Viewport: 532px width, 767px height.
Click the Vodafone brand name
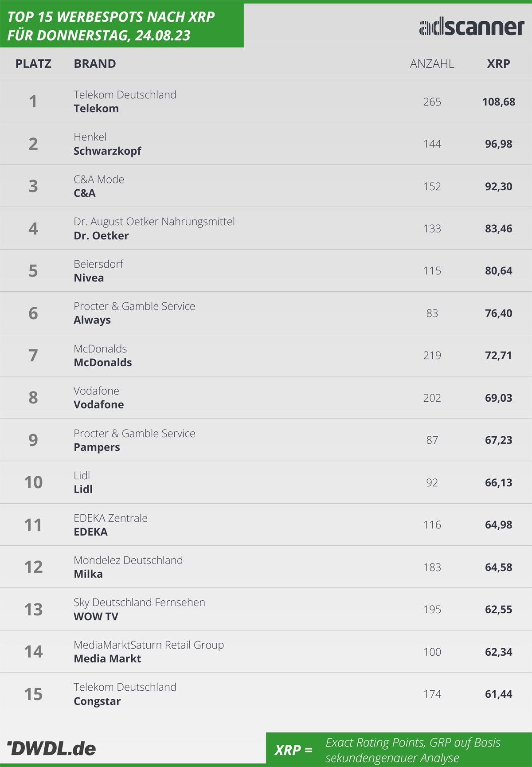coord(98,405)
